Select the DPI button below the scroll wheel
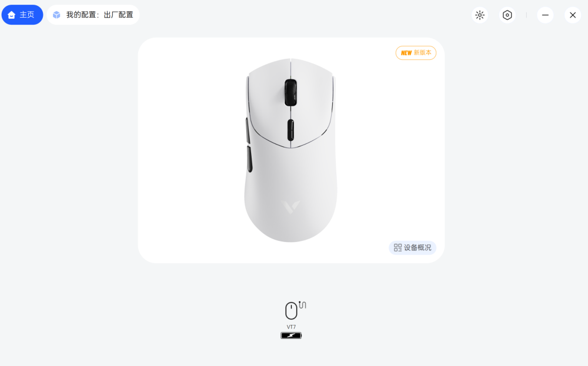Viewport: 588px width, 366px height. (x=290, y=130)
